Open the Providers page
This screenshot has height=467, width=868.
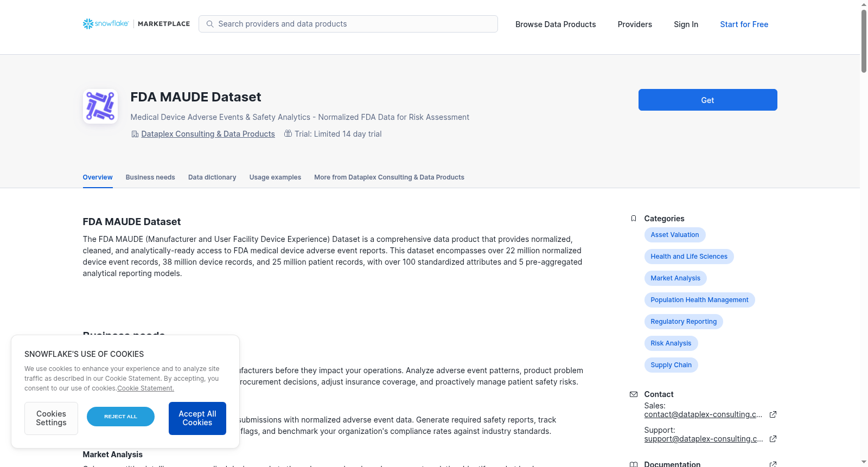pos(635,24)
